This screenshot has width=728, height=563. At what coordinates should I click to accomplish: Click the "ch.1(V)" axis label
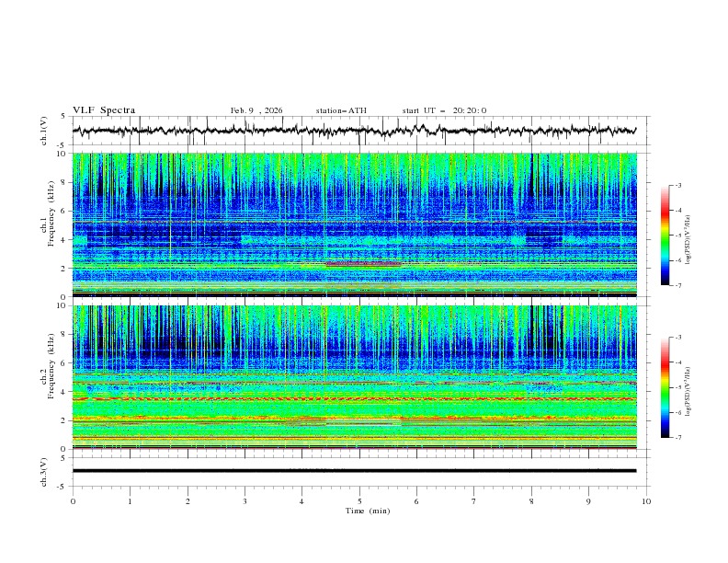(44, 131)
